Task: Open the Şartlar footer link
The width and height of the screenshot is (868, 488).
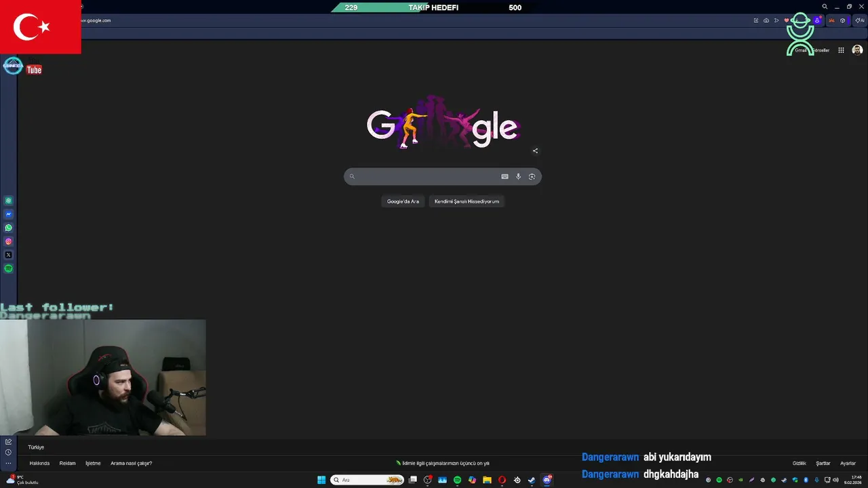Action: [x=823, y=464]
